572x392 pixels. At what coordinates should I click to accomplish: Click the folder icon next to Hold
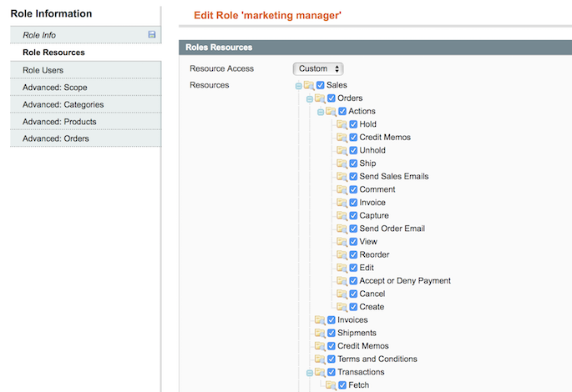pos(341,124)
